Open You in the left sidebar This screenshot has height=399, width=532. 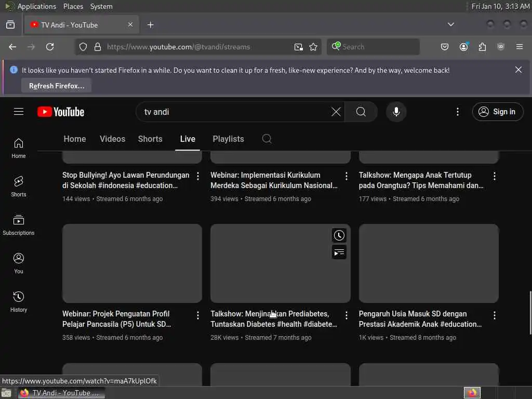[x=19, y=263]
